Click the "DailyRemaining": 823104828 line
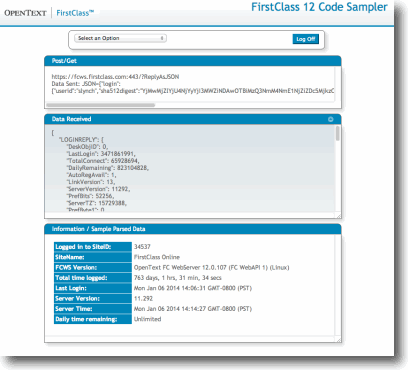The image size is (408, 370). [x=108, y=168]
